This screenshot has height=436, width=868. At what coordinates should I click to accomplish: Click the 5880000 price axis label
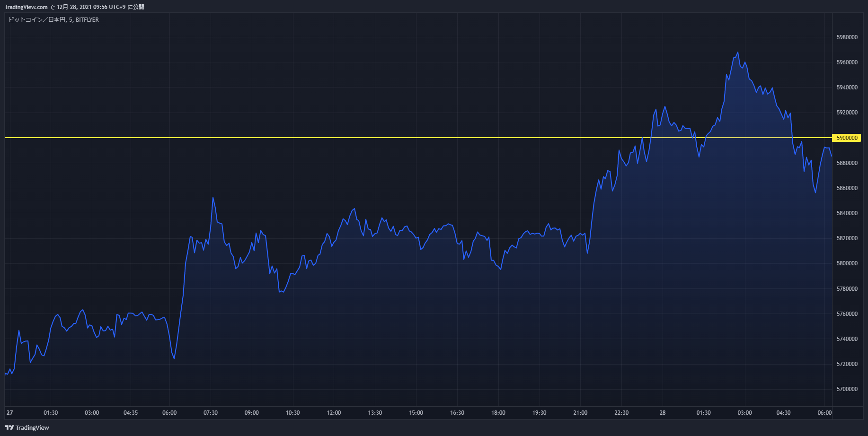[847, 163]
